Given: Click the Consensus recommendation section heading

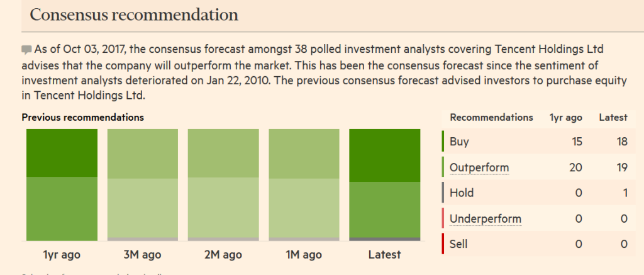Looking at the screenshot, I should [134, 15].
